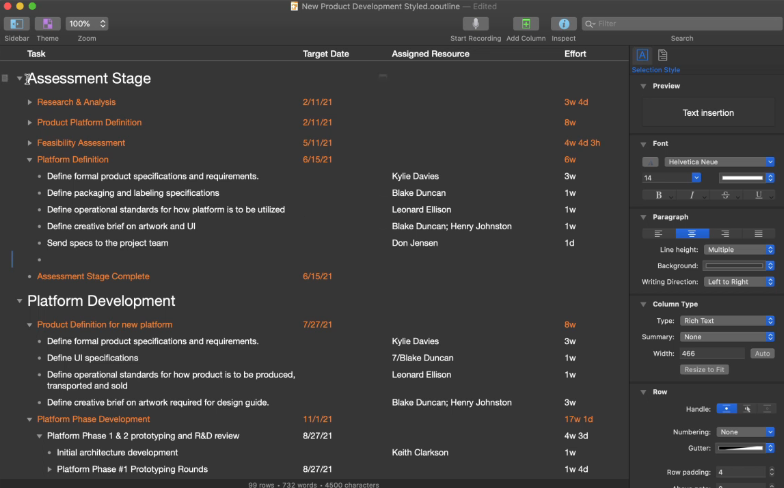
Task: Open the column Type Rich Text dropdown
Action: tap(727, 320)
